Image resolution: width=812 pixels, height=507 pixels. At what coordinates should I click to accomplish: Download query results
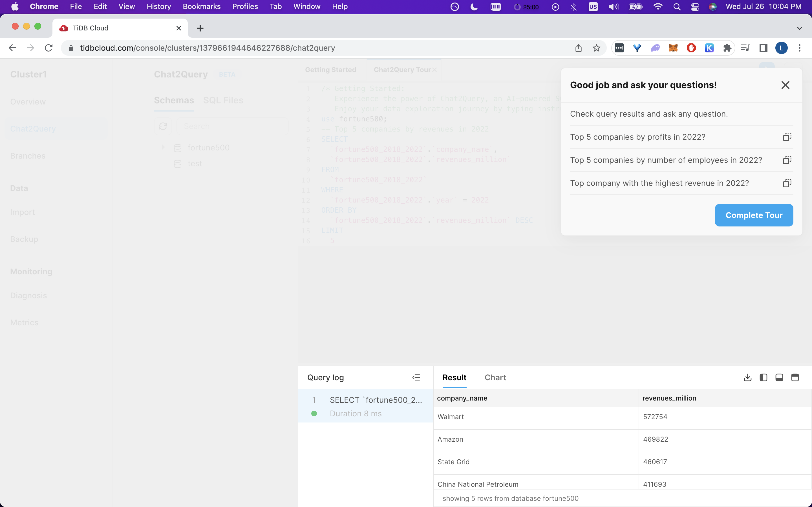747,377
